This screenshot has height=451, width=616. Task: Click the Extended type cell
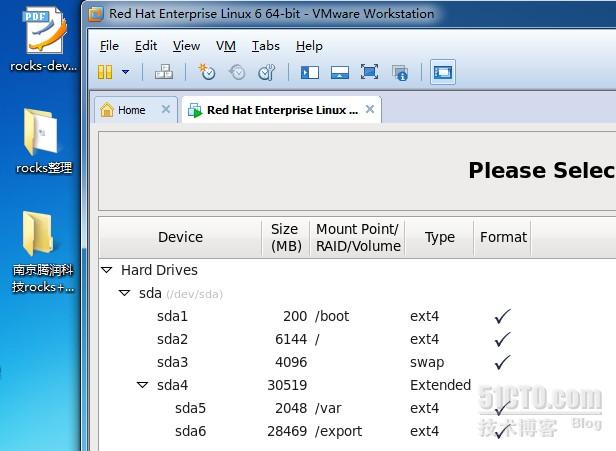click(440, 385)
